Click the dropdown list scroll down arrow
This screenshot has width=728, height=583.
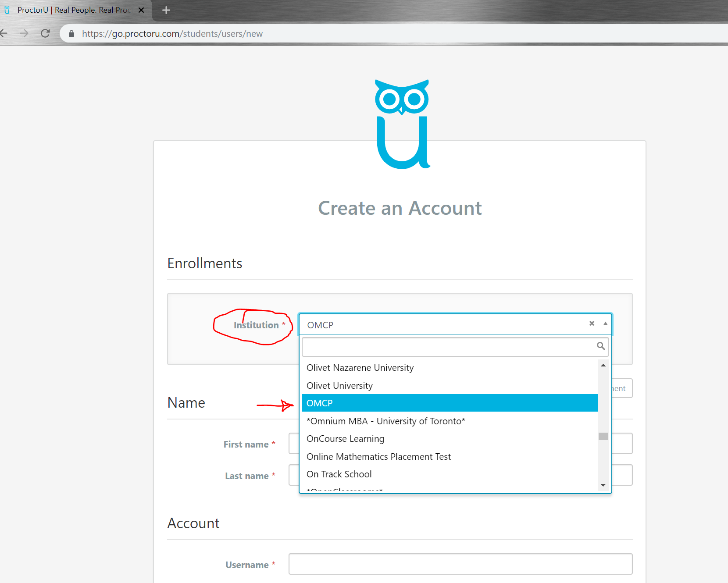(x=603, y=485)
